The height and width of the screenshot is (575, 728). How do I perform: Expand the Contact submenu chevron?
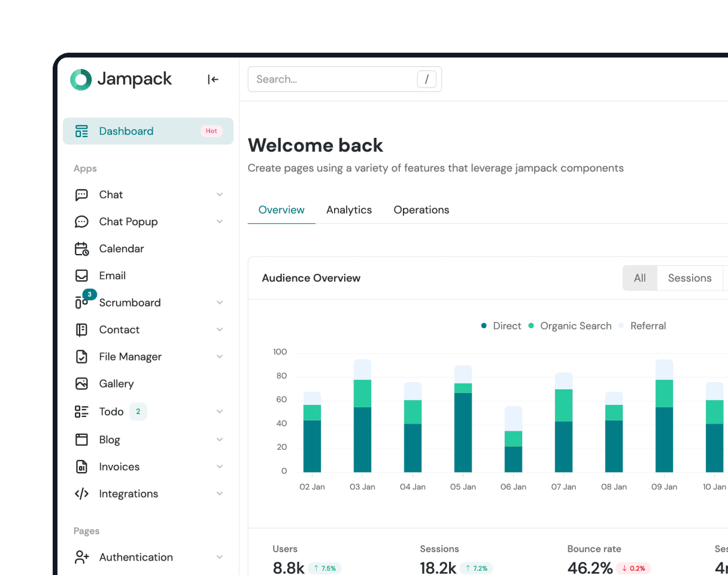(220, 329)
